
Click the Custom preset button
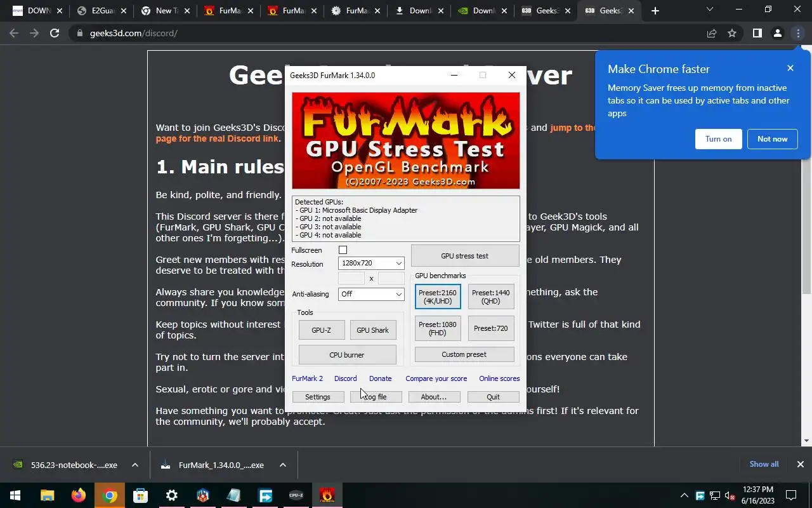pos(464,354)
